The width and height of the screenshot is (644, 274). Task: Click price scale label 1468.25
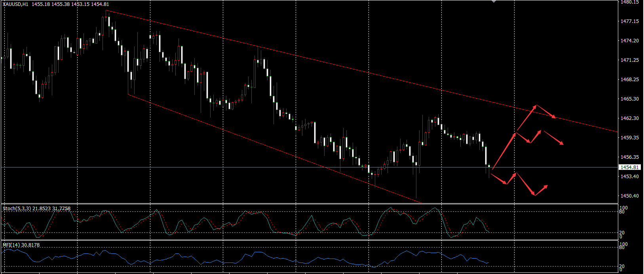click(x=629, y=80)
